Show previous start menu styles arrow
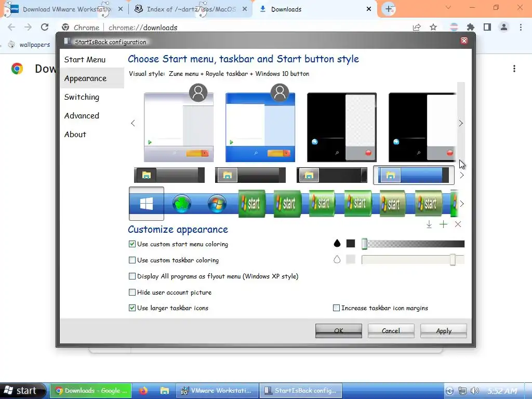Viewport: 532px width, 399px height. coord(133,123)
